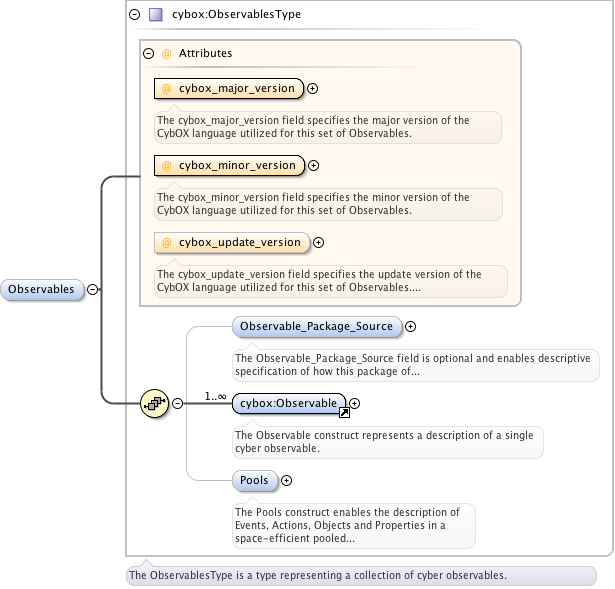Expand the cybox_minor_version attribute
The image size is (615, 589).
[x=313, y=165]
